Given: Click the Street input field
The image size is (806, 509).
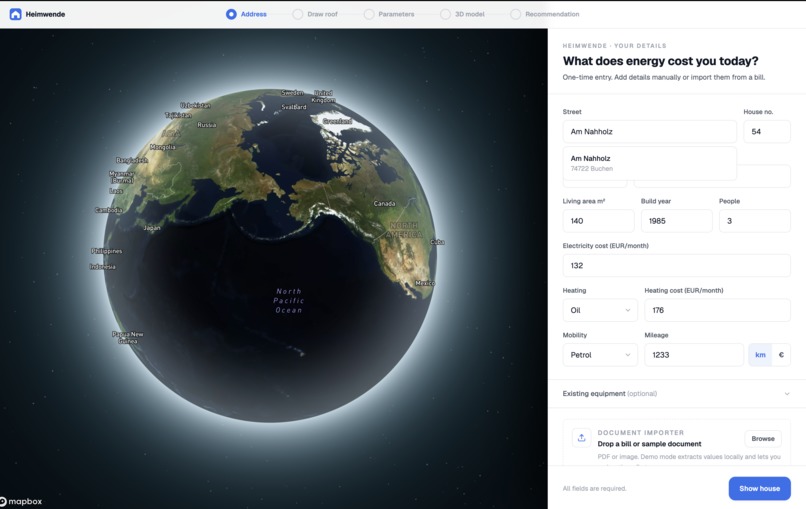Looking at the screenshot, I should point(649,132).
